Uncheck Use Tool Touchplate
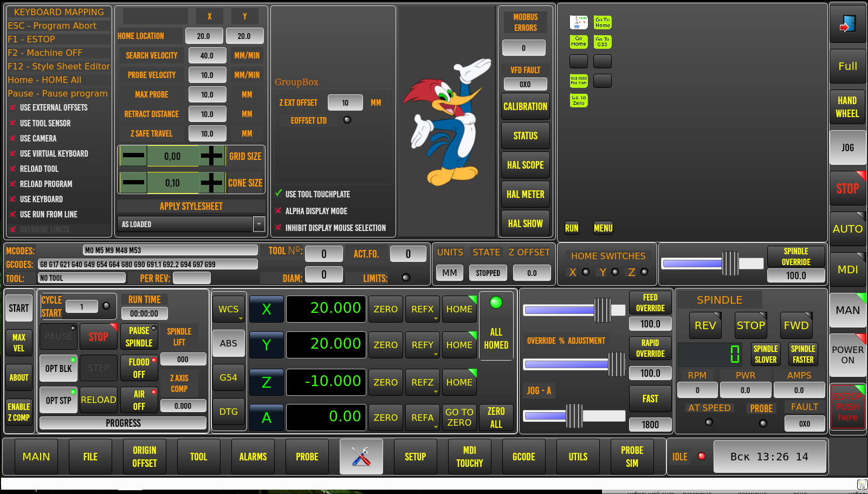This screenshot has width=868, height=494. (x=313, y=194)
